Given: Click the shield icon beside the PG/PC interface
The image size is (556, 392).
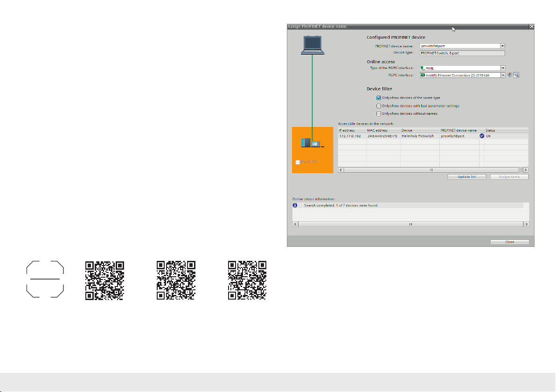Looking at the screenshot, I should (x=510, y=75).
